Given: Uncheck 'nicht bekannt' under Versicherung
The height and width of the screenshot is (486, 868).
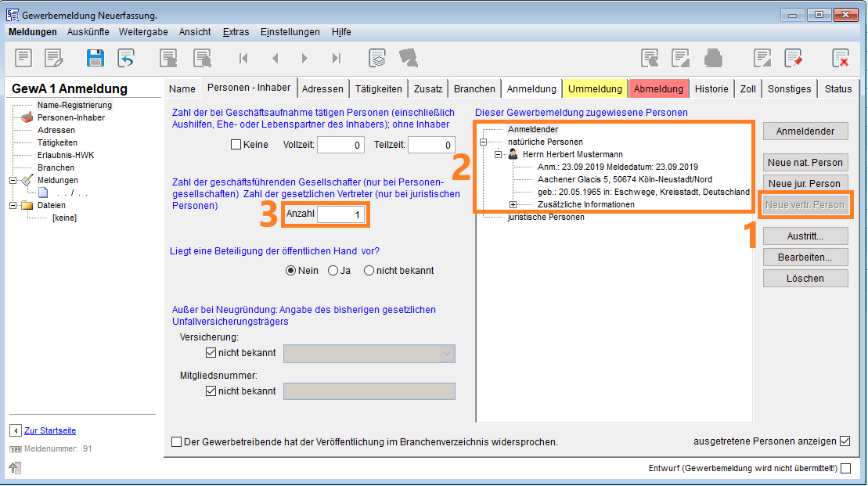Looking at the screenshot, I should 211,353.
